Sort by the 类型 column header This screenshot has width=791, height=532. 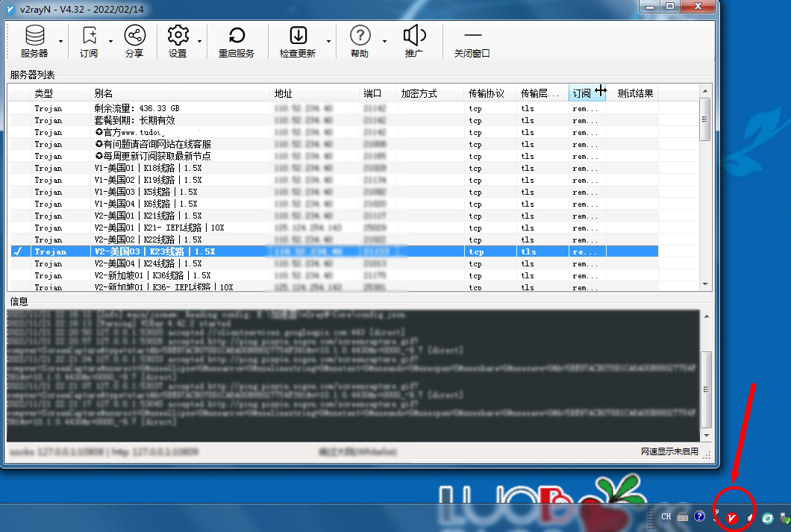[x=60, y=93]
